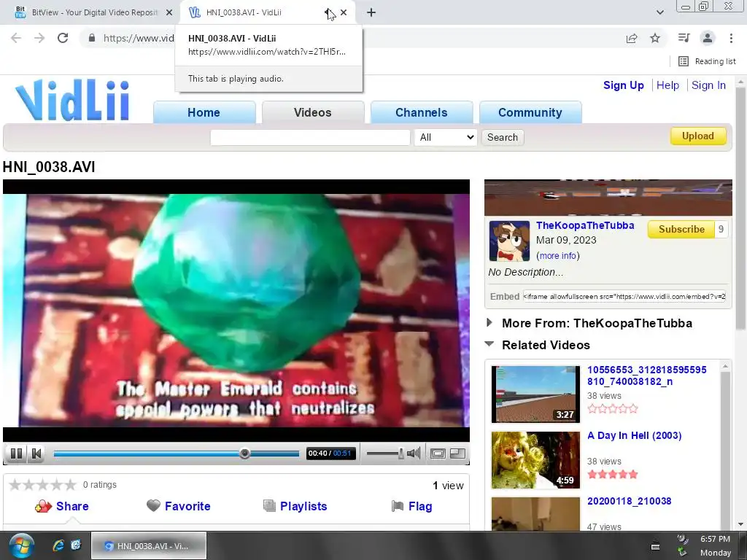
Task: Open TheKoopaTheTubba channel name link
Action: 585,226
